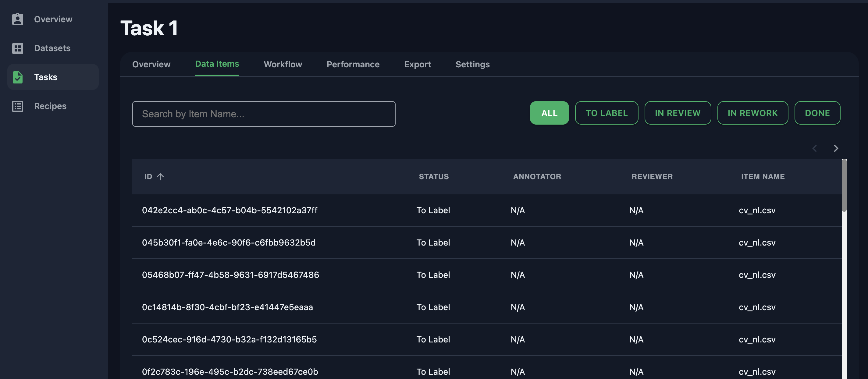The width and height of the screenshot is (868, 379).
Task: Click the table vertical scrollbar thumb
Action: point(844,185)
